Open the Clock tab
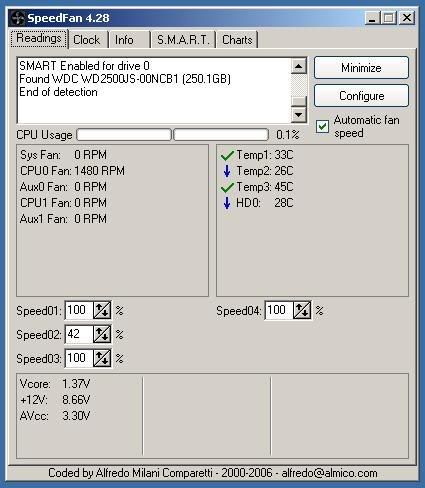The image size is (425, 488). (88, 40)
